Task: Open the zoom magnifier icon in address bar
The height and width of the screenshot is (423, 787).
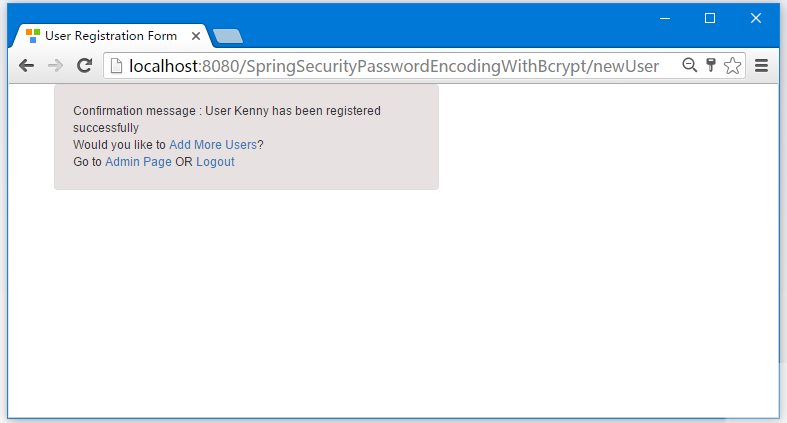Action: point(690,65)
